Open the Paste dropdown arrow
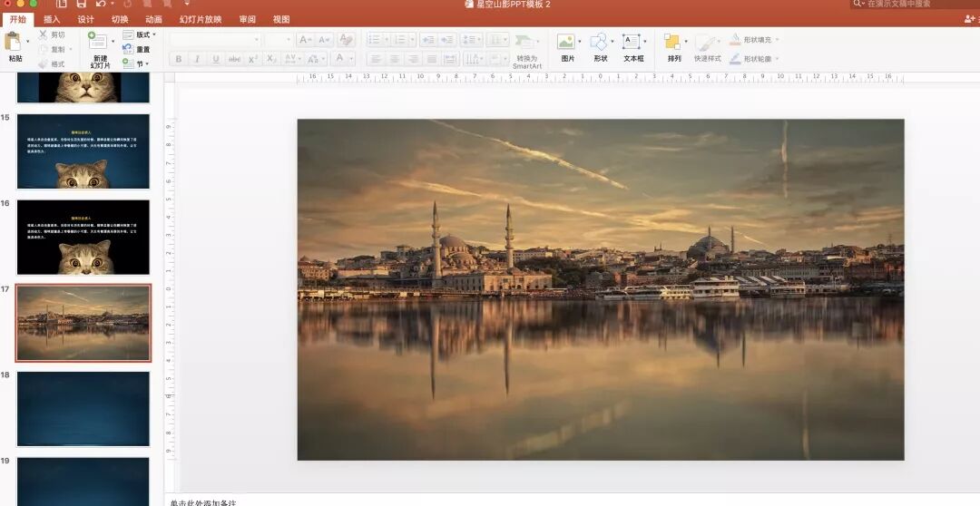The image size is (980, 506). coord(27,41)
